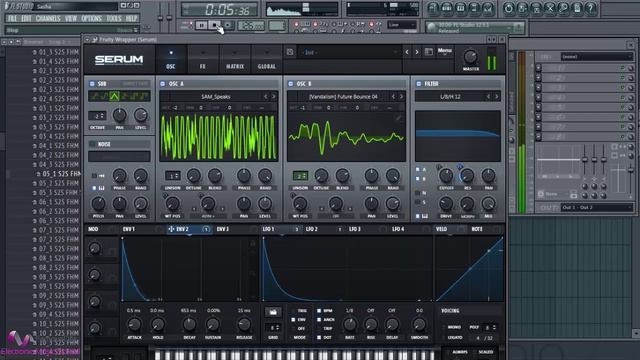Open the OSC B wavetable editor pencil icon
640x360 pixels.
pos(398,118)
